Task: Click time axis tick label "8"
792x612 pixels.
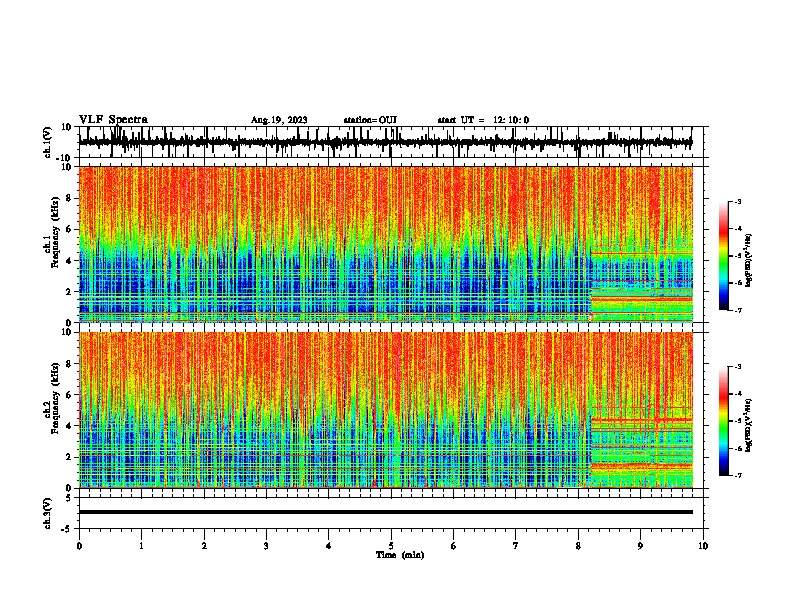Action: [578, 546]
